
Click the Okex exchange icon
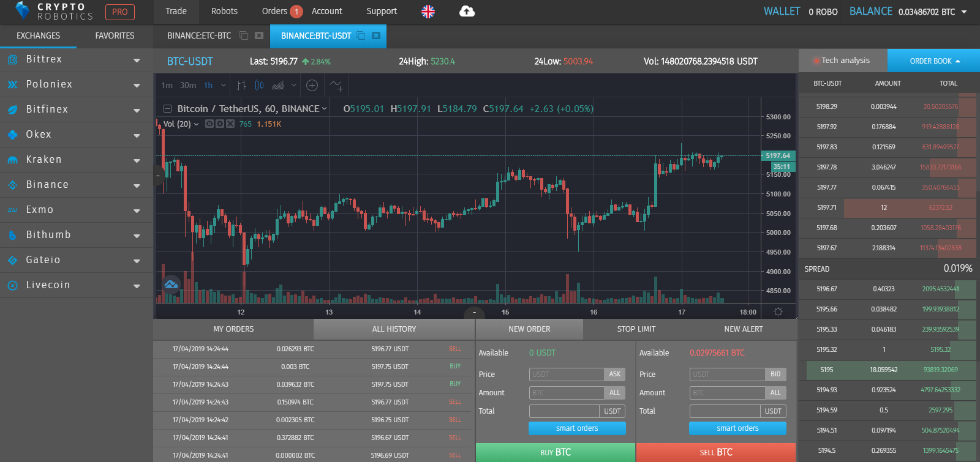coord(12,135)
